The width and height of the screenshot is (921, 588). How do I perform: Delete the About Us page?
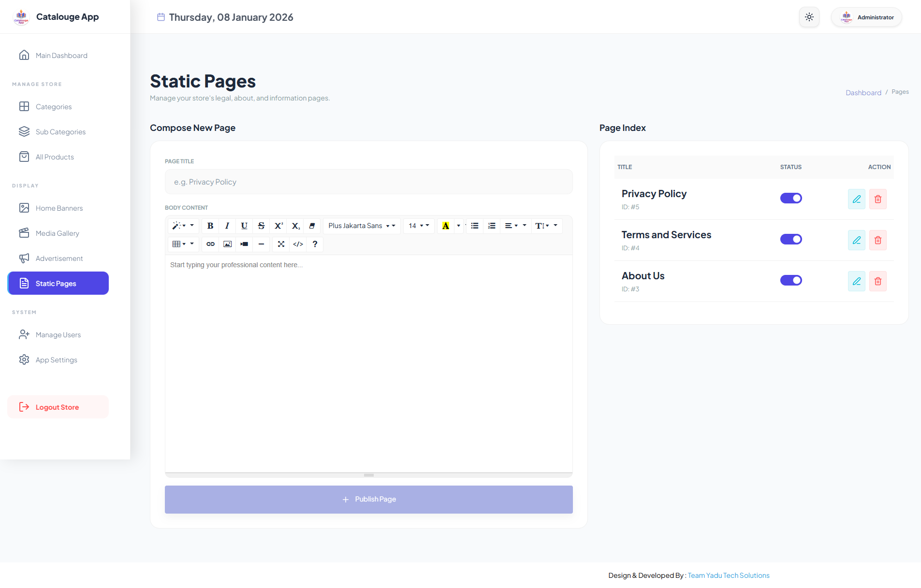(x=878, y=281)
